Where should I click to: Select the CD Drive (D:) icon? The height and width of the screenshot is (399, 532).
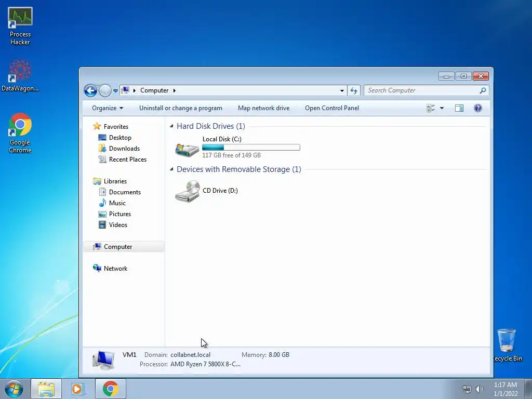(188, 191)
